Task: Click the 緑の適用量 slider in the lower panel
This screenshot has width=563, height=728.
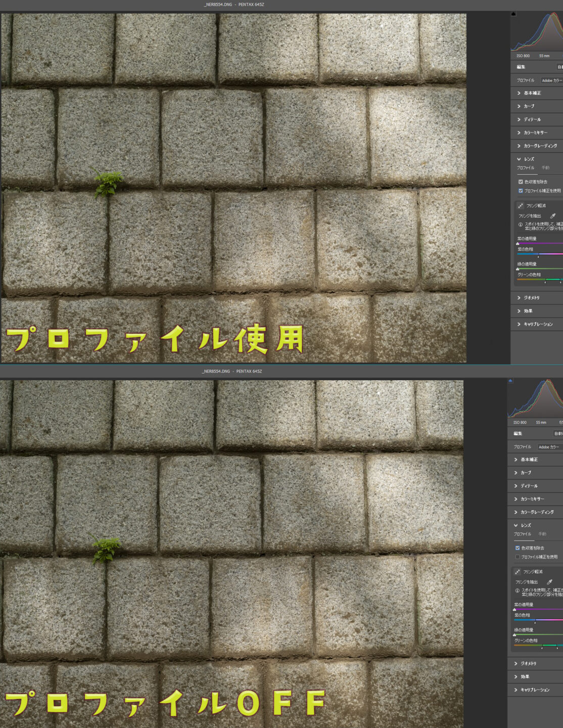Action: pos(536,635)
